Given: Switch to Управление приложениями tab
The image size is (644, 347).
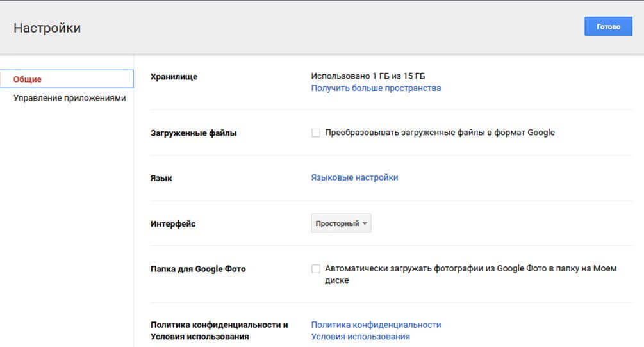Looking at the screenshot, I should [x=70, y=99].
